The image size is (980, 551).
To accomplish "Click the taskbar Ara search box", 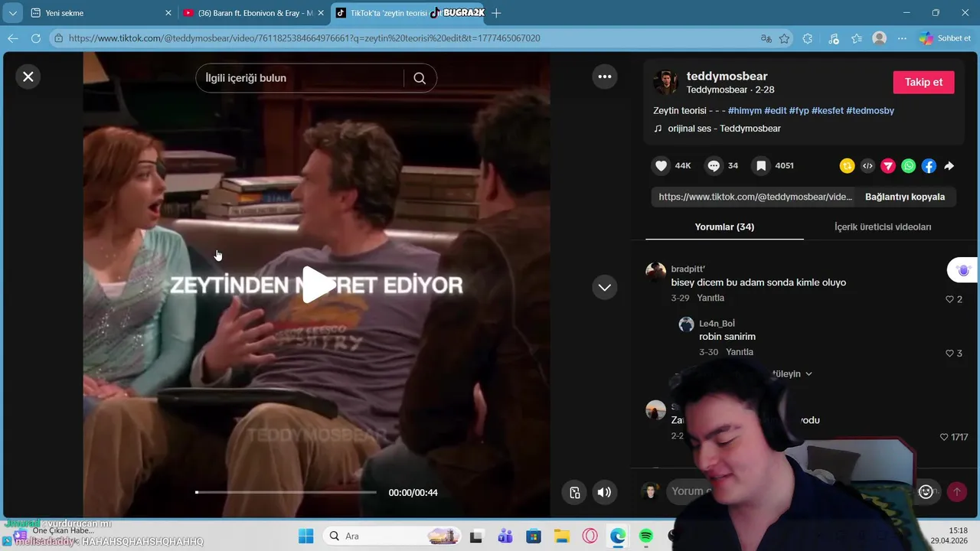I will 393,536.
